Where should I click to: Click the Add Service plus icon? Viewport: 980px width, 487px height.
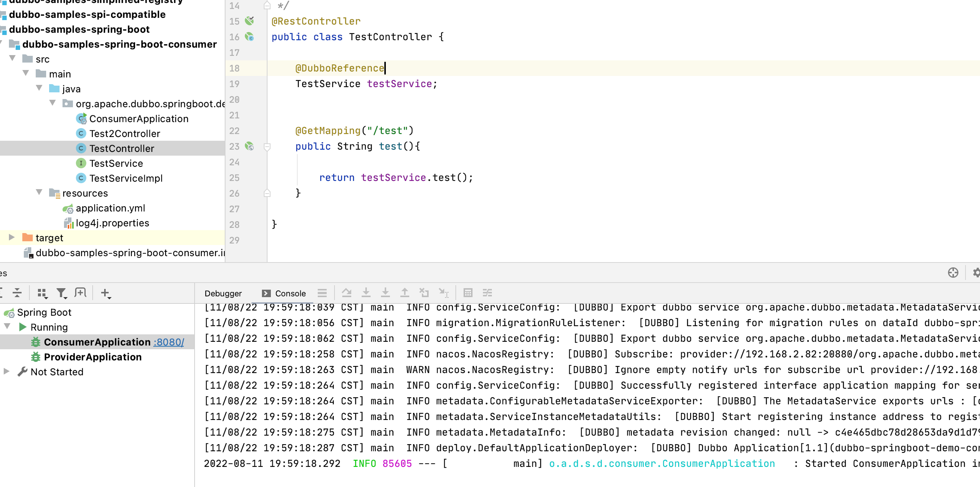(105, 292)
